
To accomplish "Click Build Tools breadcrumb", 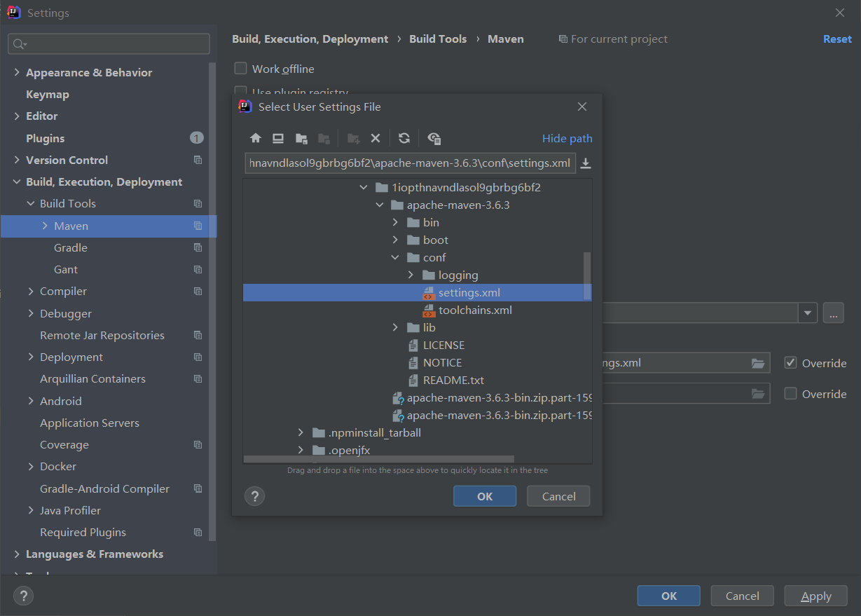I will coord(438,39).
